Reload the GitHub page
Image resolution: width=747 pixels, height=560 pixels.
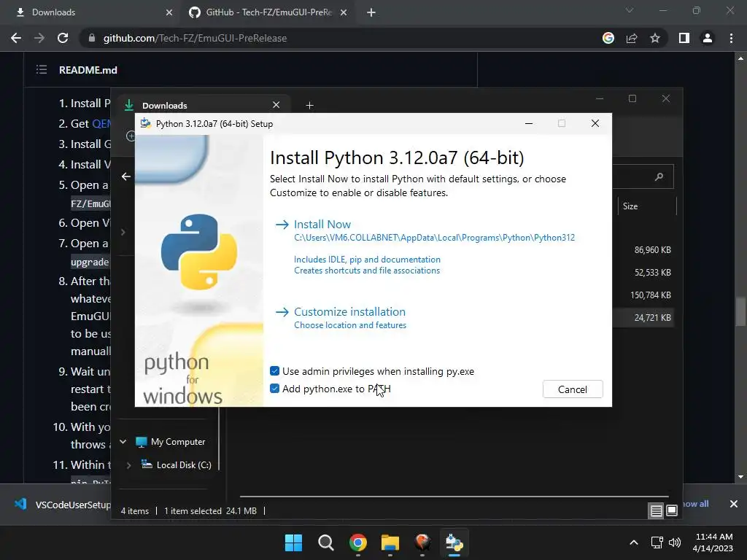click(63, 38)
